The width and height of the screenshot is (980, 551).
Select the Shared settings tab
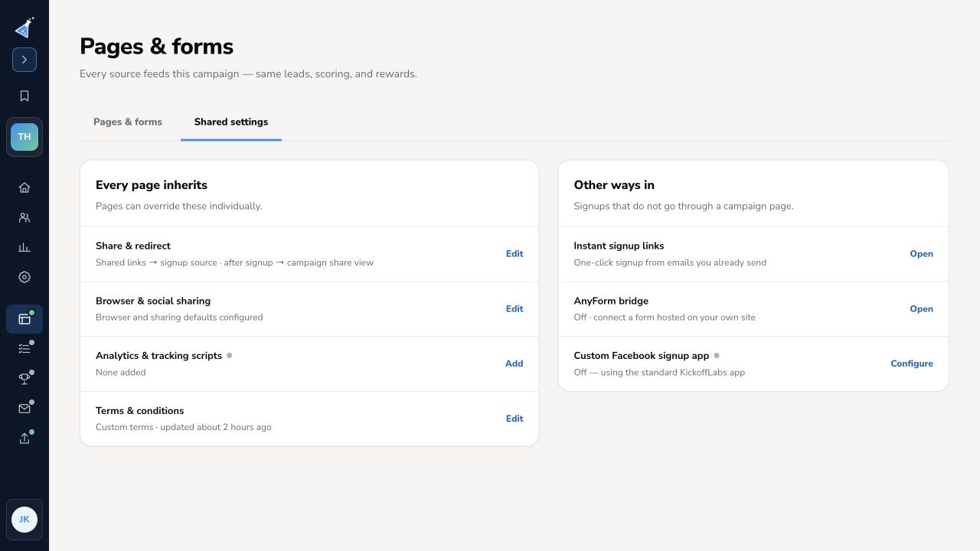click(231, 122)
